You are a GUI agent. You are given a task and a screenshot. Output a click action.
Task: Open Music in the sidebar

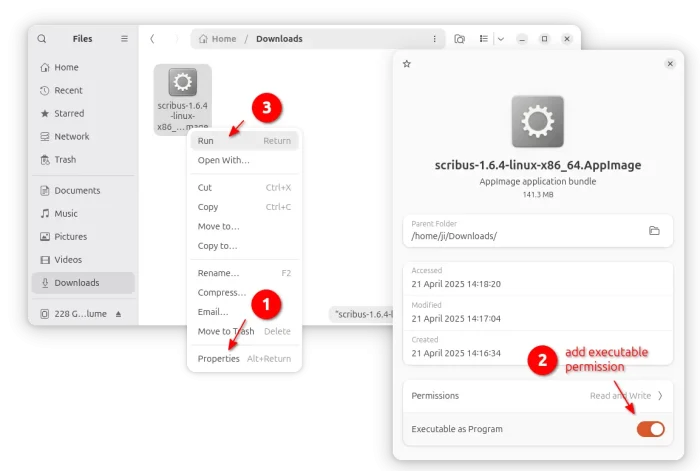click(x=83, y=214)
